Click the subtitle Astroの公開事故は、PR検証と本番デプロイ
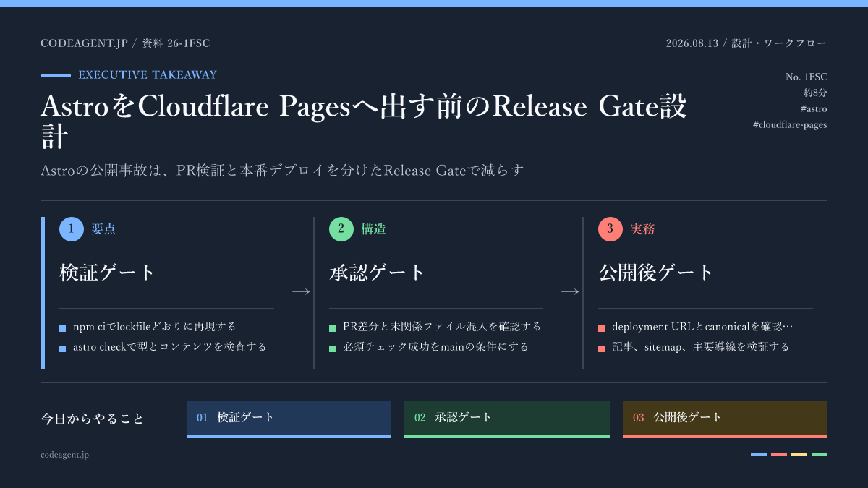Image resolution: width=868 pixels, height=488 pixels. [282, 171]
